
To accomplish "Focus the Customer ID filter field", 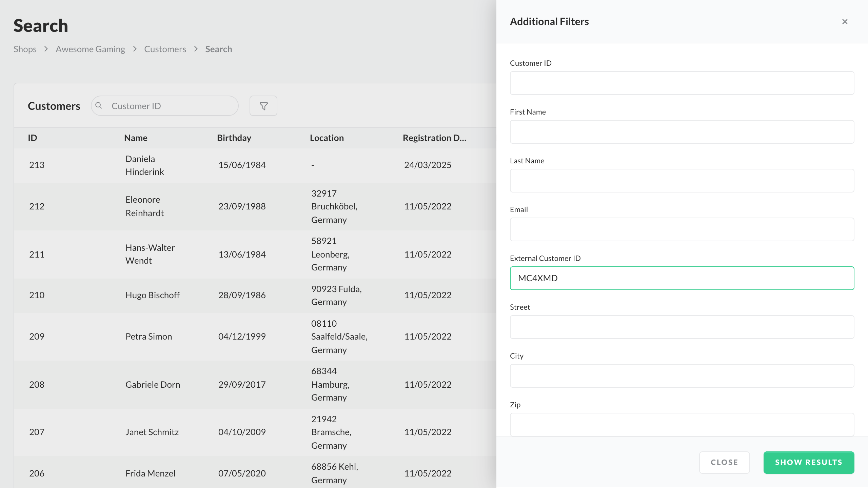I will tap(682, 83).
